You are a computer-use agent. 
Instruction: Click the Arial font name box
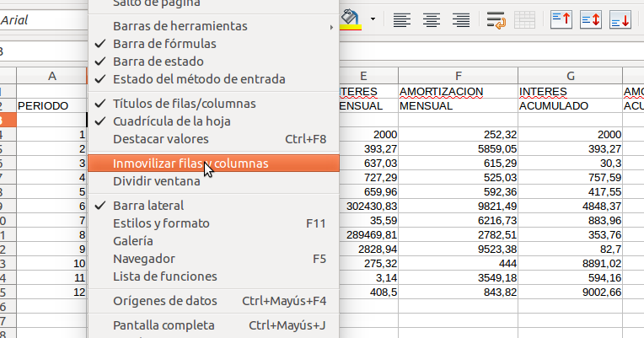click(x=43, y=19)
